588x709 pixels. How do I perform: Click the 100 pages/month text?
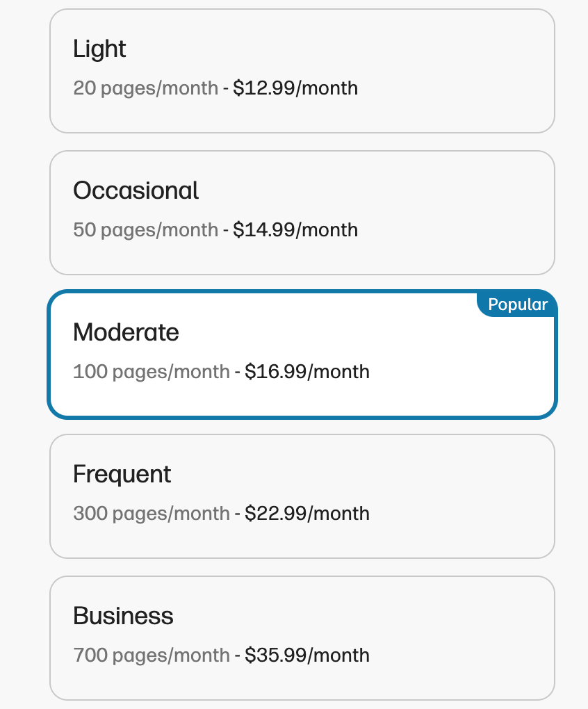(x=152, y=372)
